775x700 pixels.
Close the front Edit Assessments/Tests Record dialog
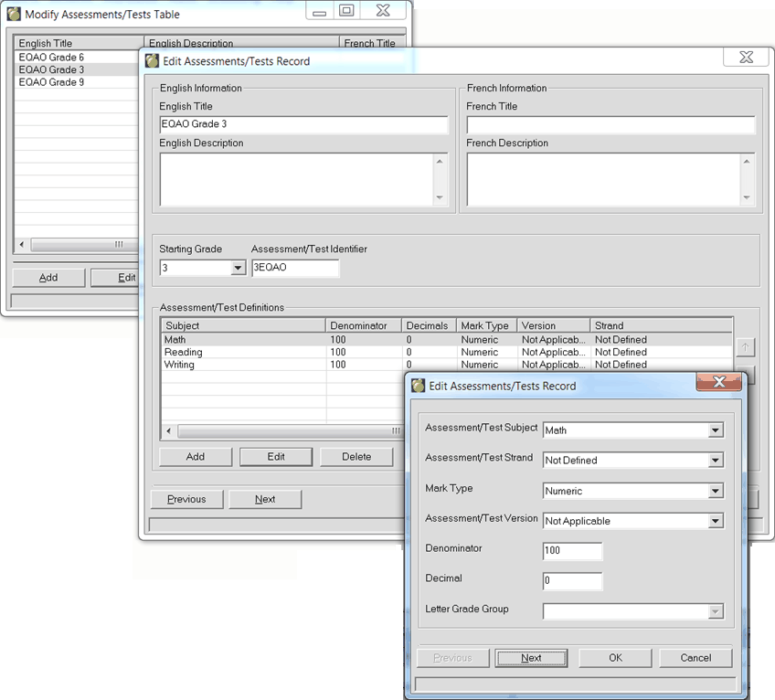719,383
